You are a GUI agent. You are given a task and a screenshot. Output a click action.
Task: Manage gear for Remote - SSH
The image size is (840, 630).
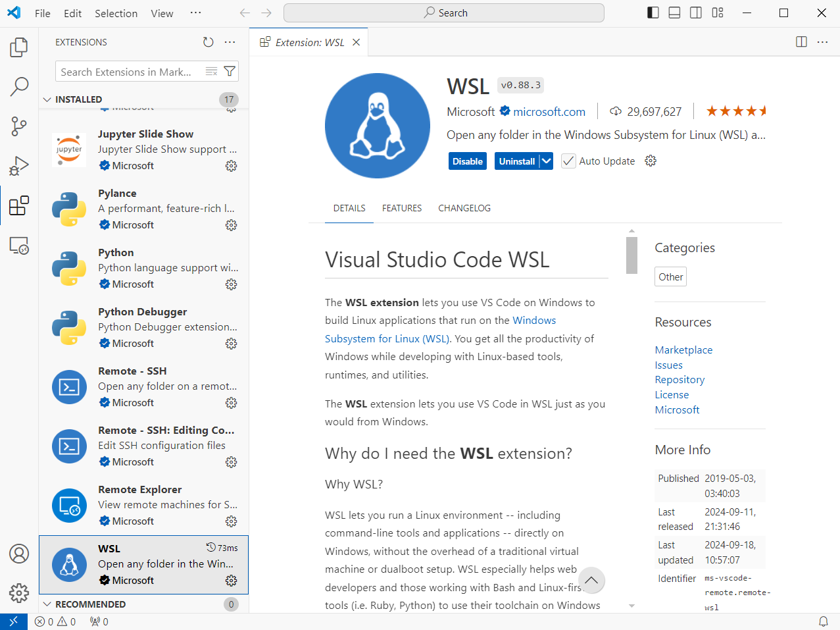click(x=231, y=403)
